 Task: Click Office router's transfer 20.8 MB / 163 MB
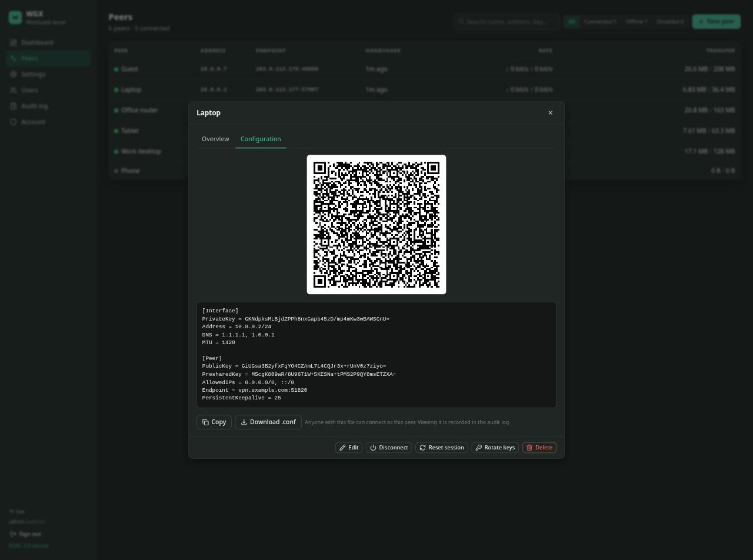pyautogui.click(x=709, y=110)
